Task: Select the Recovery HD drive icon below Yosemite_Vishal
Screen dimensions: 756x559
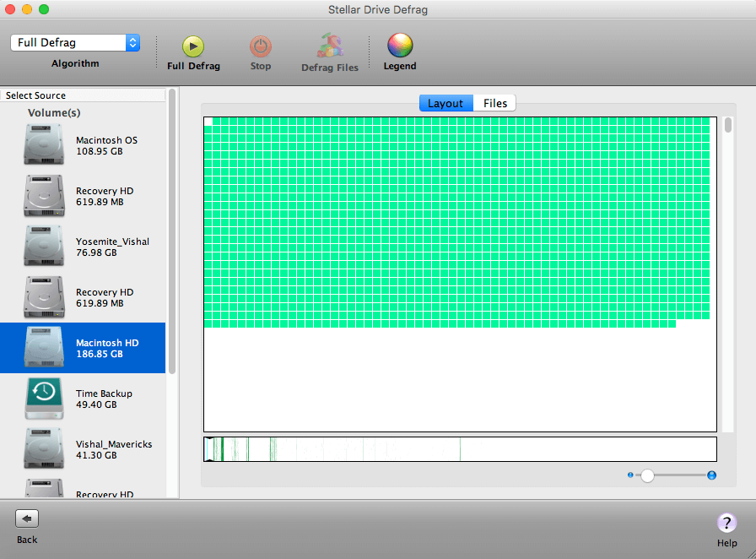Action: (x=44, y=296)
